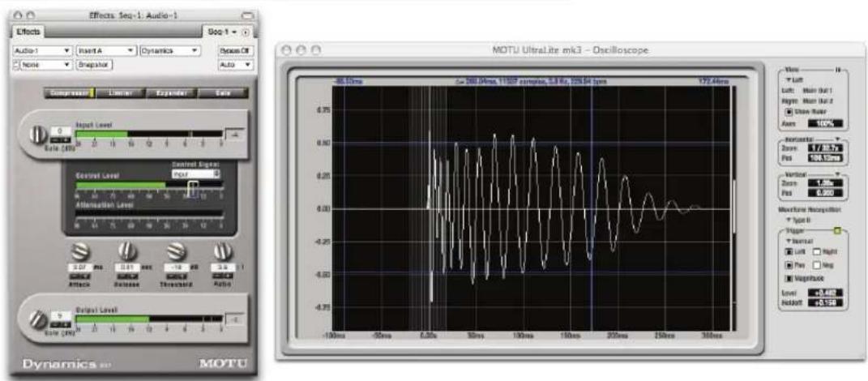Select the Effects tab

27,32
